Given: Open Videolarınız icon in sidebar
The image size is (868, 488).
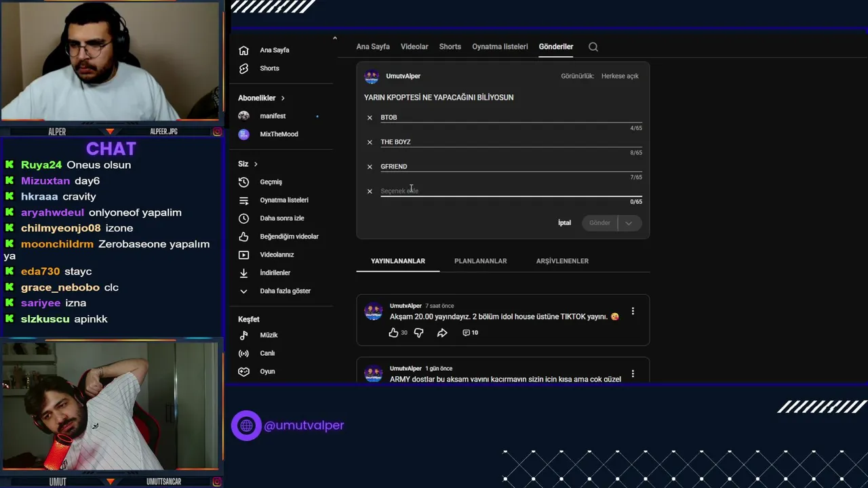Looking at the screenshot, I should 244,255.
